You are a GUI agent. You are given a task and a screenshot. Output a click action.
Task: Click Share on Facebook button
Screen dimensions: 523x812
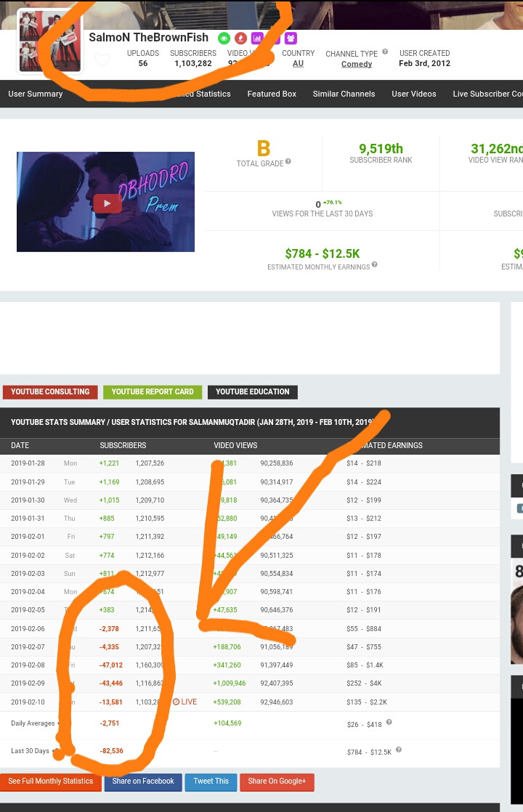tap(143, 781)
